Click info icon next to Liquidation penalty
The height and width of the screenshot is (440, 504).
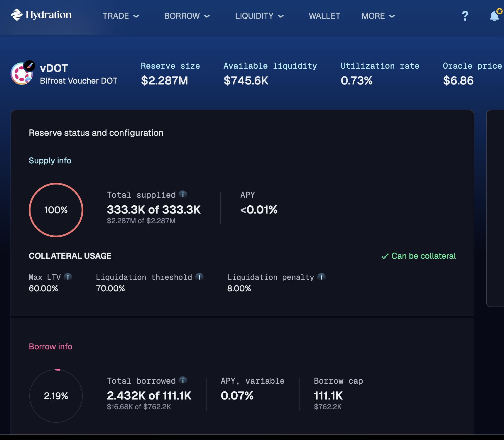click(321, 277)
